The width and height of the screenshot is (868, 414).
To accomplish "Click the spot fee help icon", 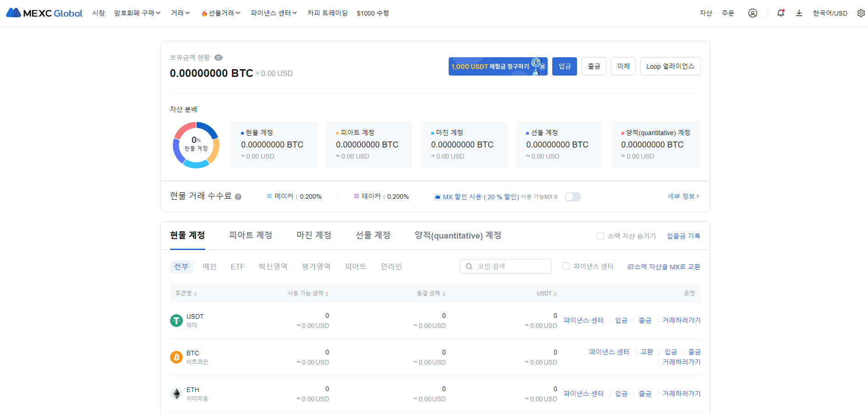I will (x=238, y=197).
